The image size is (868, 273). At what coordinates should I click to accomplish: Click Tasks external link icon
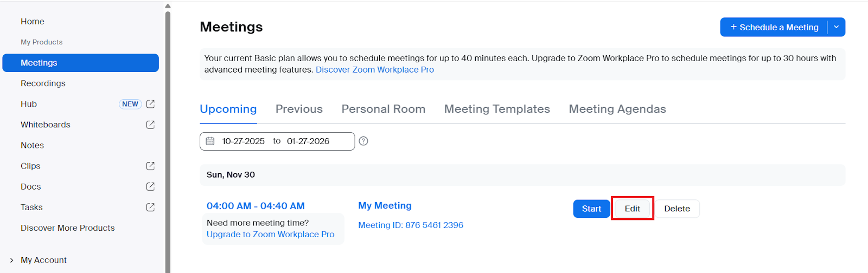pyautogui.click(x=150, y=207)
